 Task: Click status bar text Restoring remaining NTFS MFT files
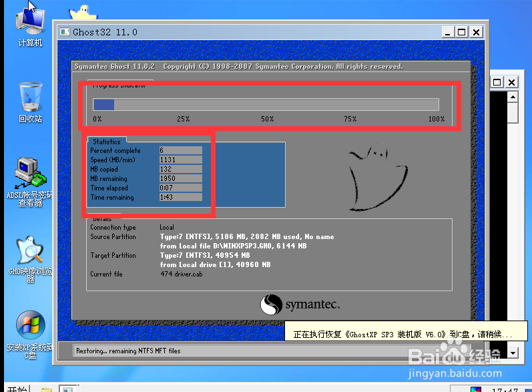tap(128, 351)
